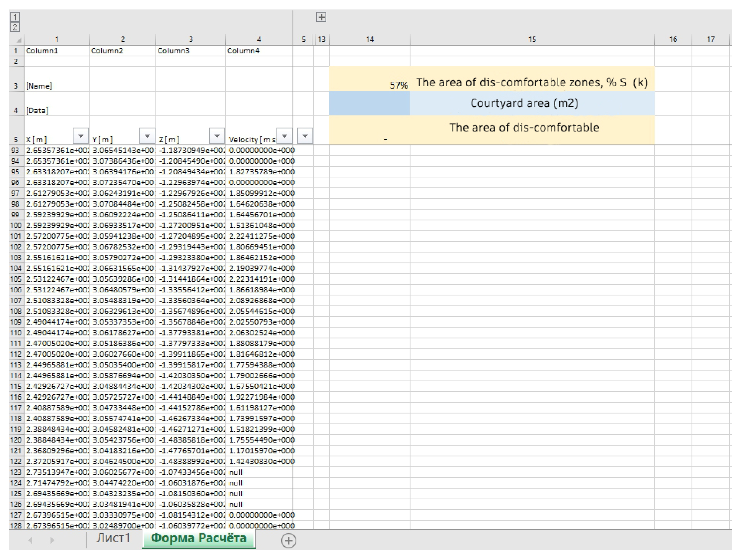Expand grouped columns with plus button
The image size is (744, 560).
click(321, 17)
